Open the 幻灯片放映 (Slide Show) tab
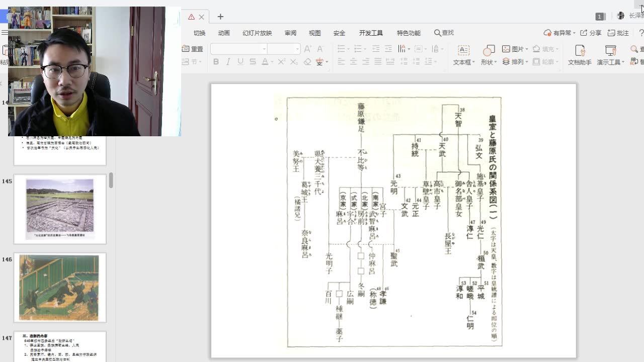644x362 pixels. 257,33
